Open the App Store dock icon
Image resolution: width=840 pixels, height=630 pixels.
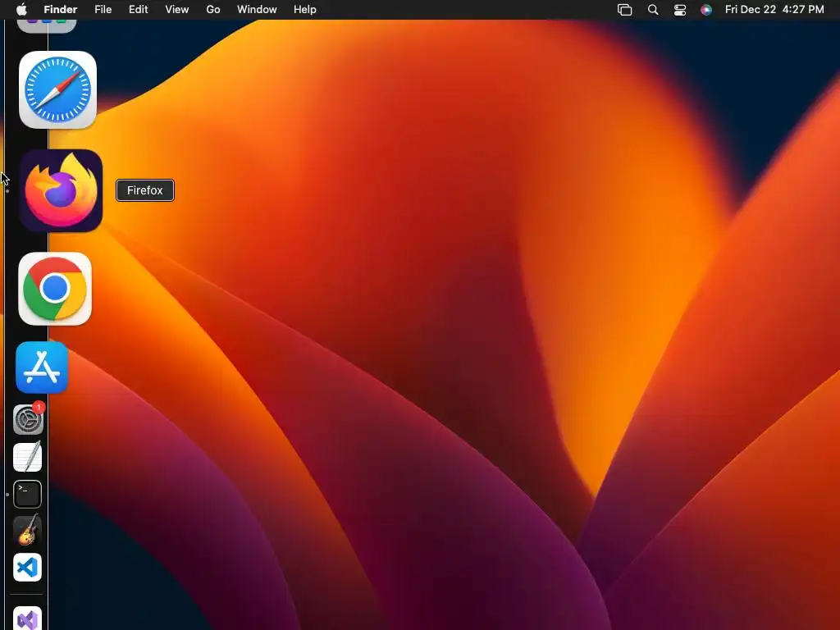pyautogui.click(x=42, y=367)
